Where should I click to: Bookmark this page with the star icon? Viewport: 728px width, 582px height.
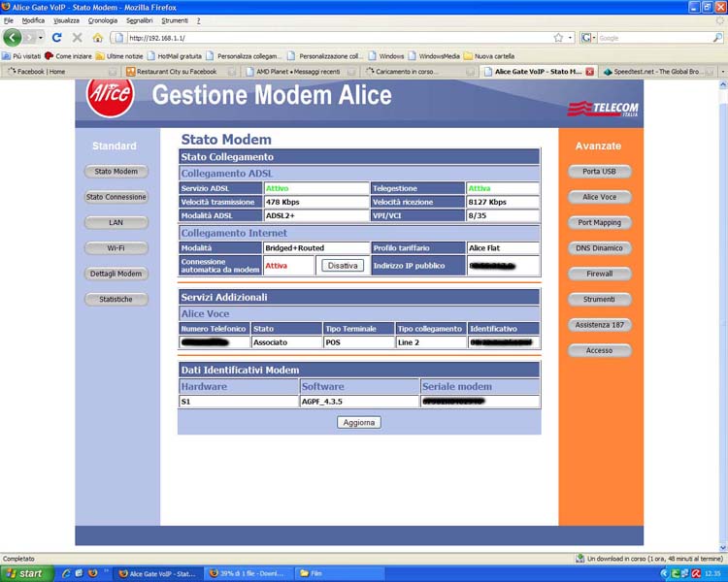pos(558,38)
